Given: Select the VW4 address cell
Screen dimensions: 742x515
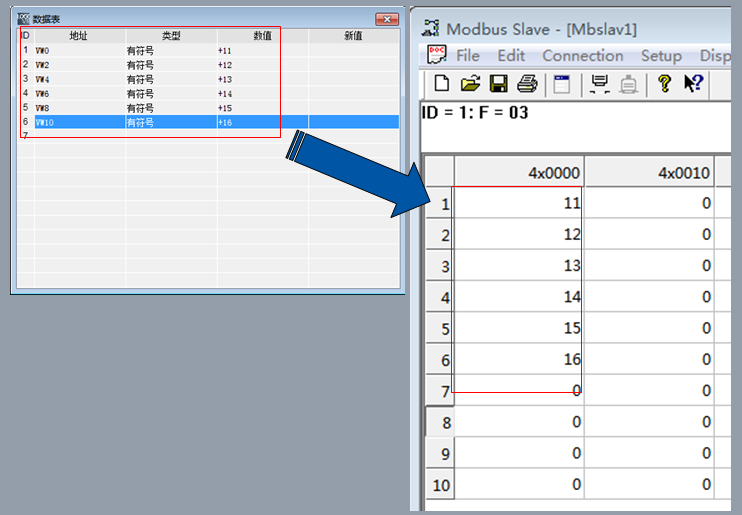Looking at the screenshot, I should pyautogui.click(x=80, y=79).
